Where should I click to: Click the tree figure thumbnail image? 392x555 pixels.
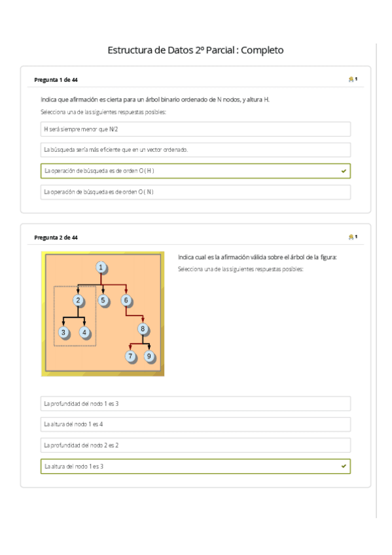tap(103, 312)
